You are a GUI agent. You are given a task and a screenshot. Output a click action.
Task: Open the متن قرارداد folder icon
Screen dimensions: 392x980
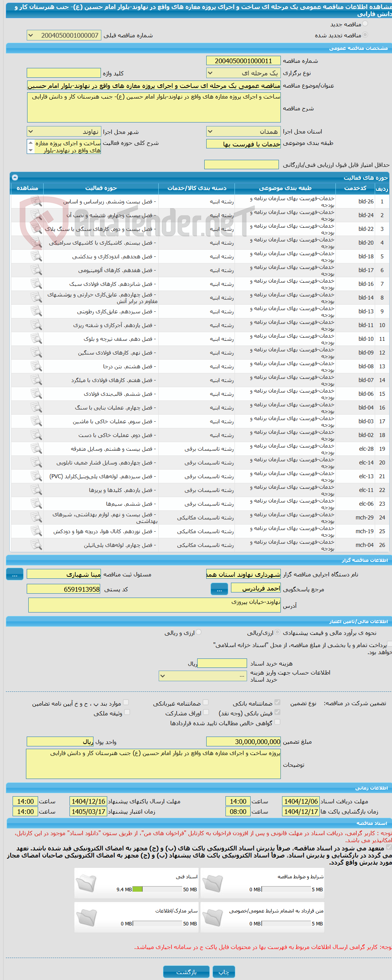[212, 918]
